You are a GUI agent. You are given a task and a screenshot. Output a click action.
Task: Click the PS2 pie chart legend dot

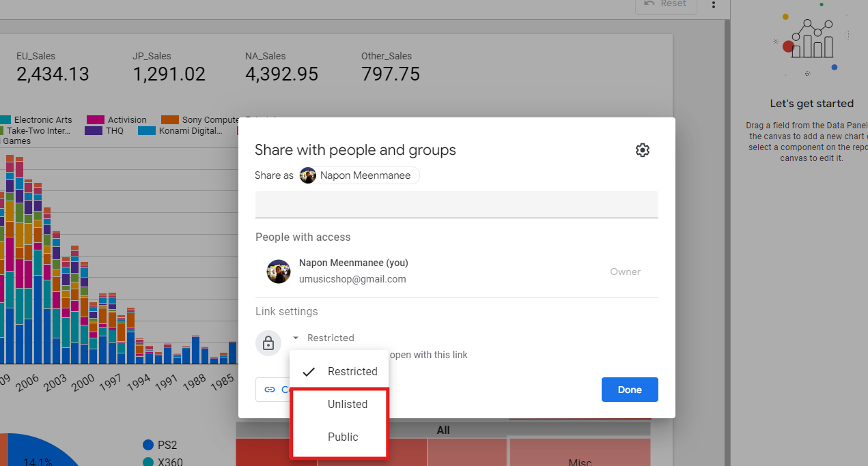(148, 445)
